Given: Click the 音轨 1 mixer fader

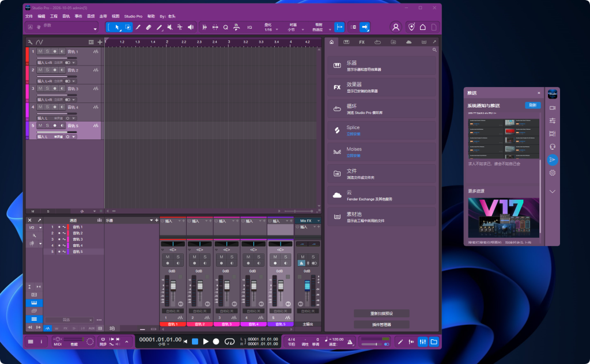Looking at the screenshot, I should point(173,286).
